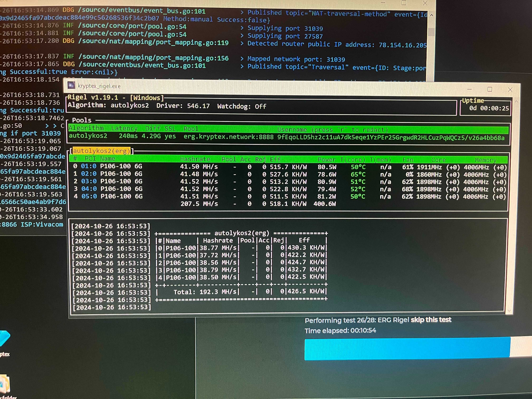This screenshot has width=532, height=399.
Task: Click "/source/nat/mapping/port_mapping.go:119" in the background console
Action: [153, 42]
